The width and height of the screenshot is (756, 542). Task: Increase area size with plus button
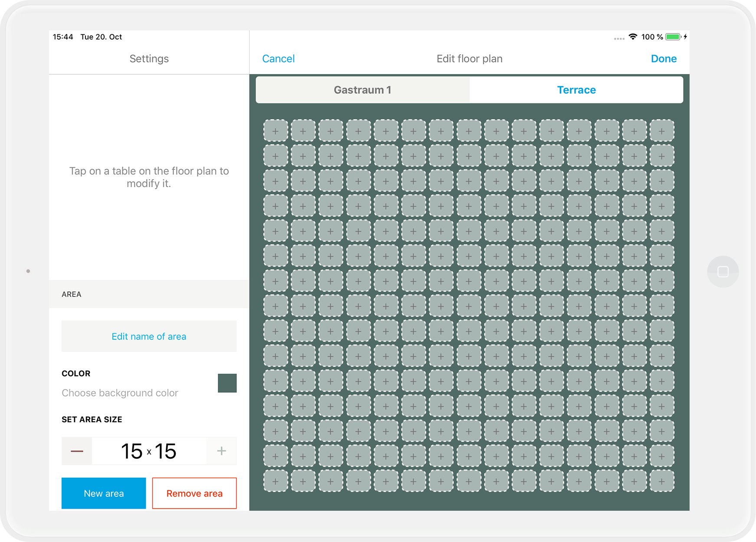221,451
